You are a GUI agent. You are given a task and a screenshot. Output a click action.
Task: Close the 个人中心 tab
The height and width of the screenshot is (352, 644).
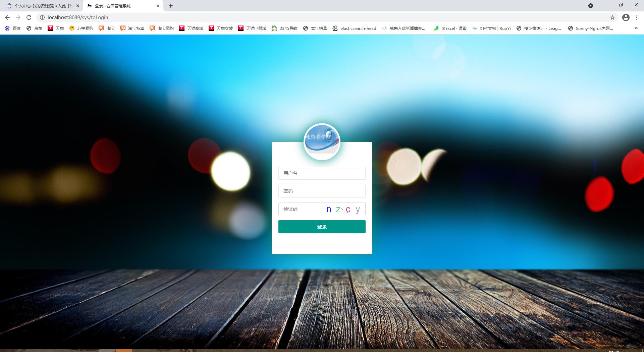(x=78, y=6)
